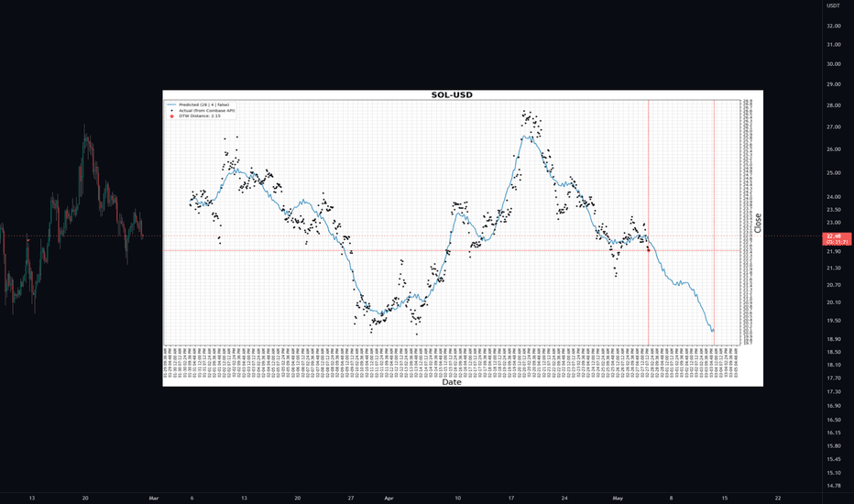Screen dimensions: 854x504
Task: Click the 20.70 price axis label
Action: (833, 284)
